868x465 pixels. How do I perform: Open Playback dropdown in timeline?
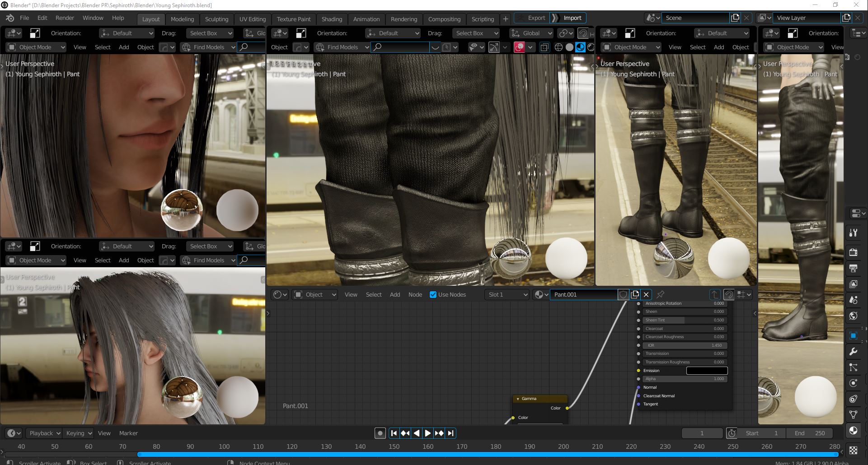43,433
